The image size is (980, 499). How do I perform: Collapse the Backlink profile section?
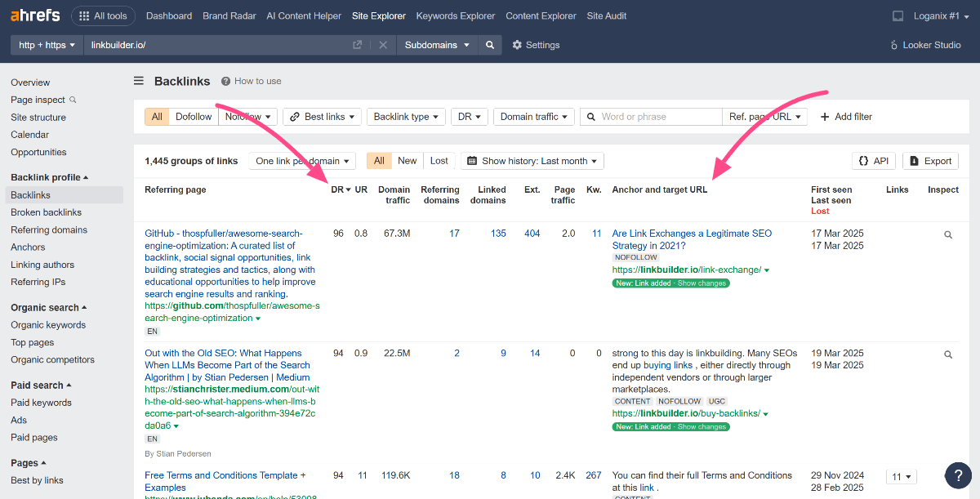pyautogui.click(x=49, y=177)
